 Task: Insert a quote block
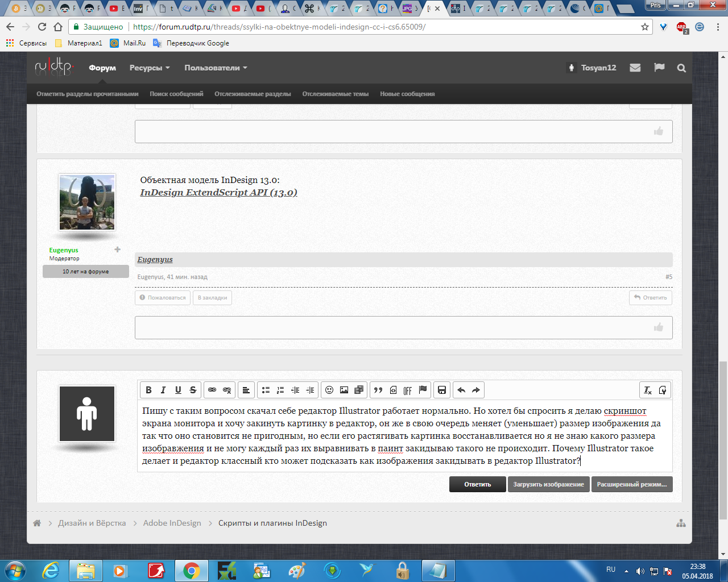[x=378, y=390]
